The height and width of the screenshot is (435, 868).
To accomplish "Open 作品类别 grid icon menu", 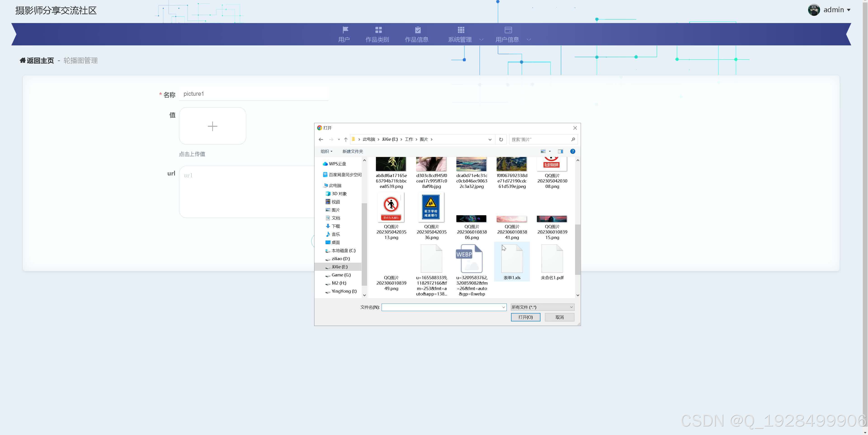I will [x=378, y=30].
